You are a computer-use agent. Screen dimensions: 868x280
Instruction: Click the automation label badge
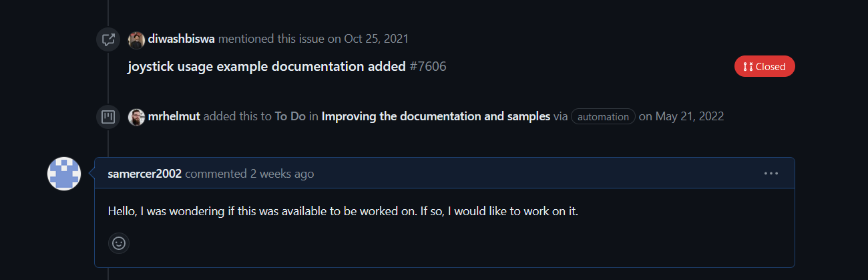603,117
